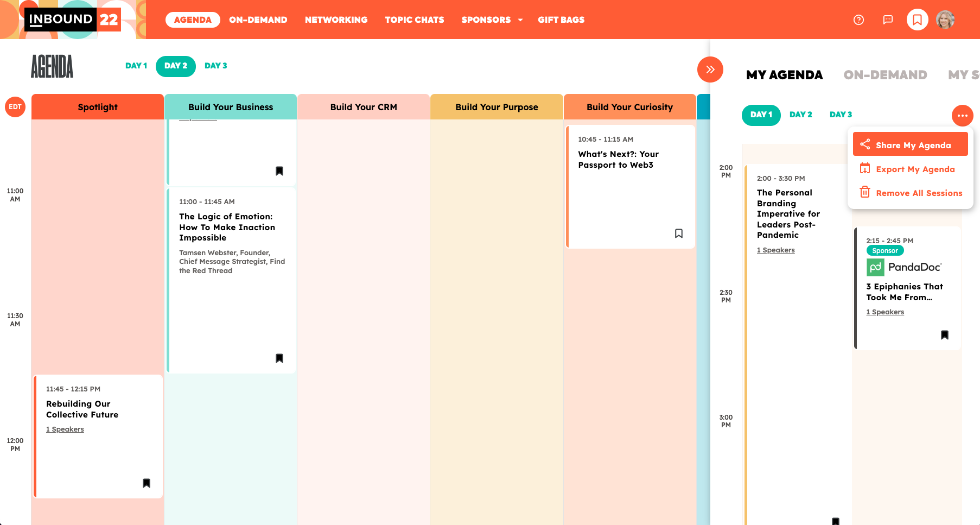Open Topic Chats
The height and width of the screenshot is (525, 980).
coord(415,20)
